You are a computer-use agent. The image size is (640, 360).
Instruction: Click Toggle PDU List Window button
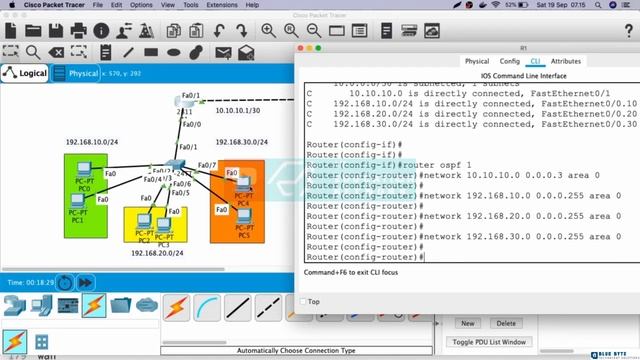pos(489,342)
